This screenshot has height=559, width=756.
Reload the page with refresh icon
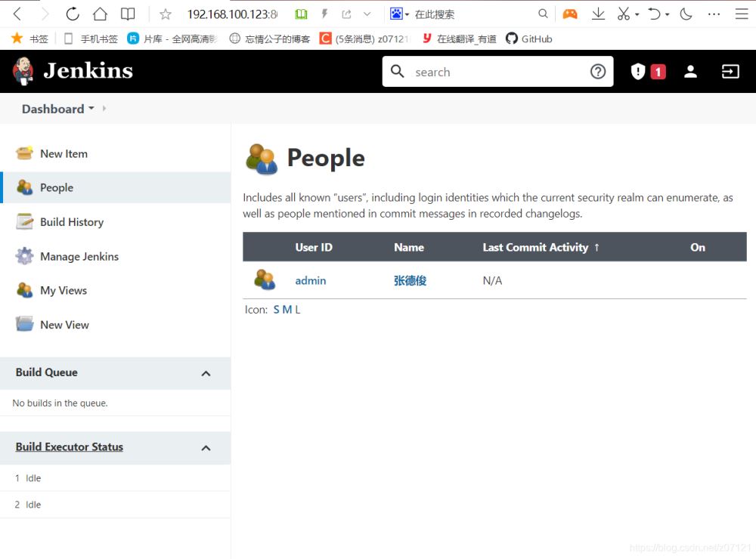[x=73, y=14]
